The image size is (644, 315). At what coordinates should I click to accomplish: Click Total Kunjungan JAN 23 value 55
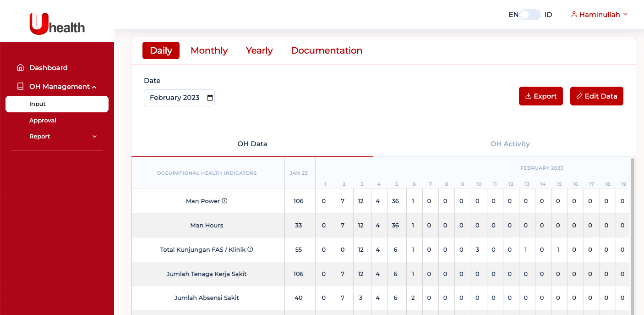click(299, 249)
